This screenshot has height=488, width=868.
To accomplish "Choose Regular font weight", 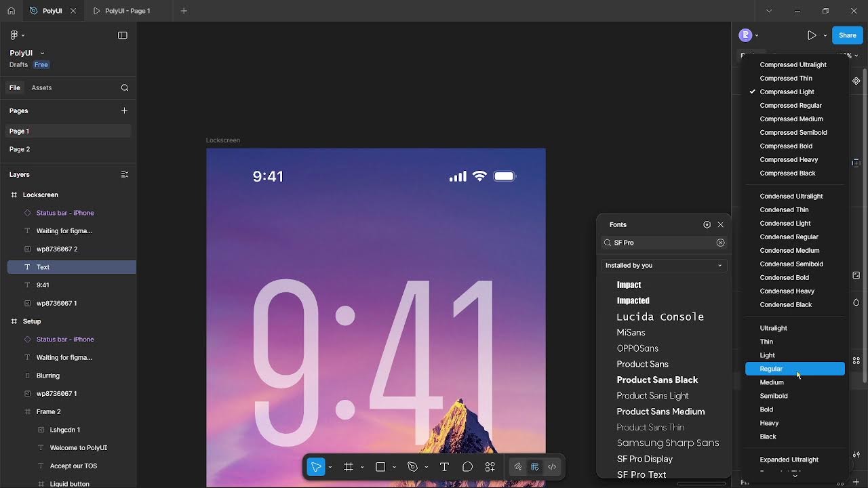I will (x=795, y=369).
